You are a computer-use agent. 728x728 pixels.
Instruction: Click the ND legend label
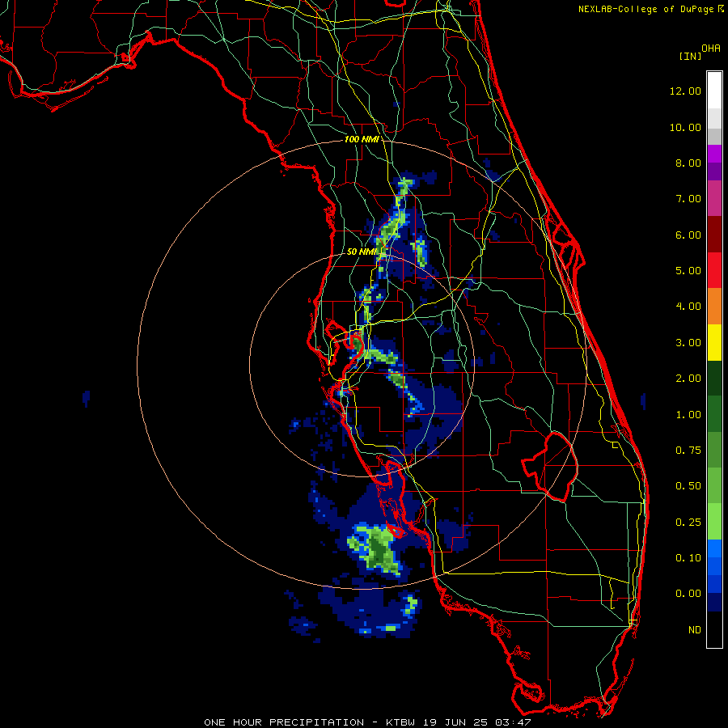pos(695,630)
